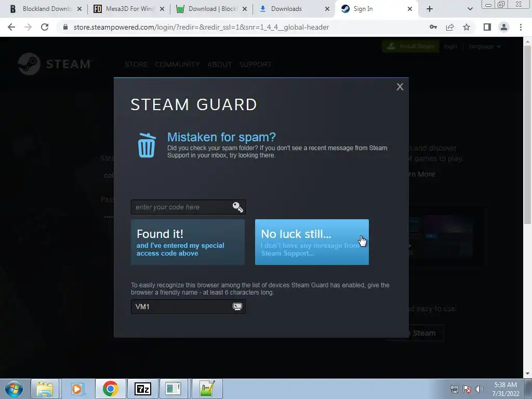Click the site lock icon
Image resolution: width=532 pixels, height=399 pixels.
[x=65, y=27]
